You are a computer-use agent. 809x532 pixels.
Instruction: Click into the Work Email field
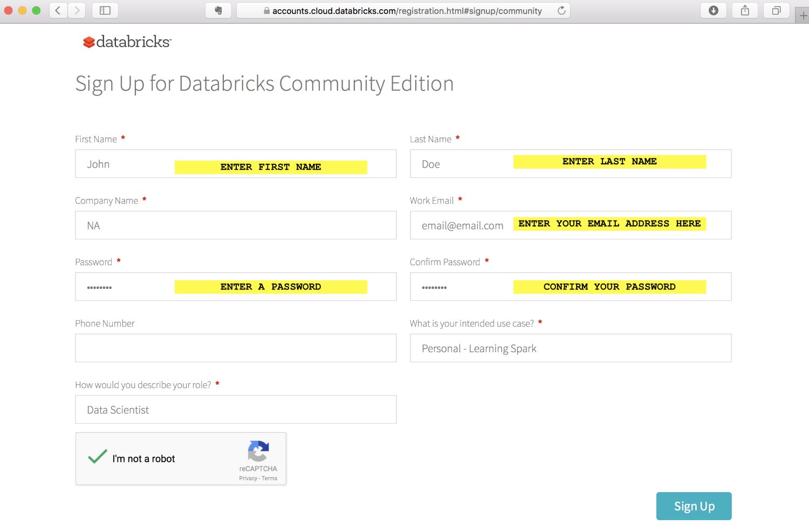[571, 225]
